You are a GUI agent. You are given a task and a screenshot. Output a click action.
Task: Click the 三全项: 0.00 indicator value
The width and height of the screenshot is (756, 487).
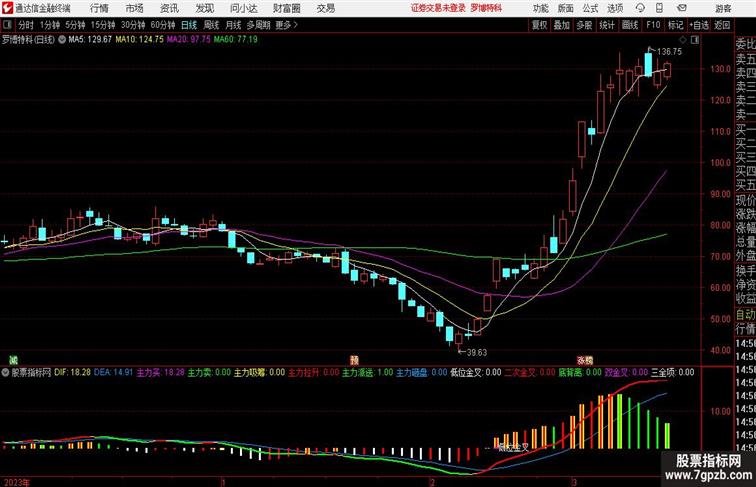pos(673,372)
